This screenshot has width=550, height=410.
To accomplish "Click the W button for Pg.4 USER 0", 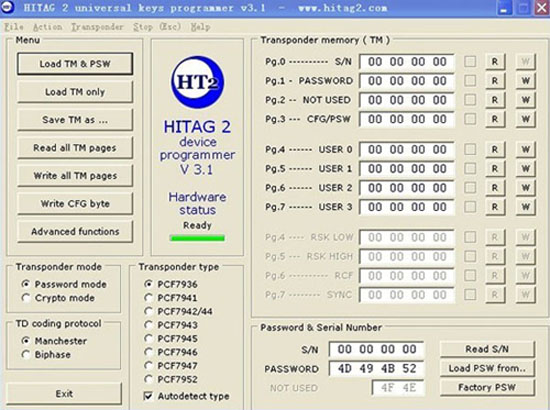I will (525, 150).
